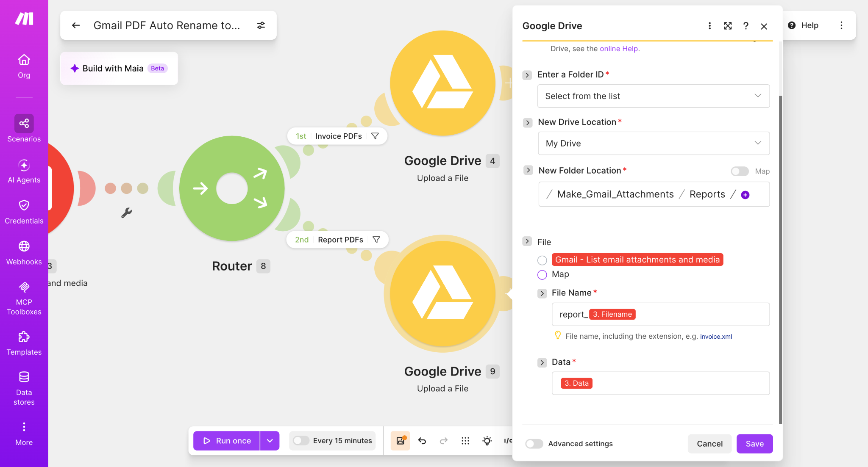Open More sidebar menu
The width and height of the screenshot is (868, 467).
pyautogui.click(x=24, y=434)
